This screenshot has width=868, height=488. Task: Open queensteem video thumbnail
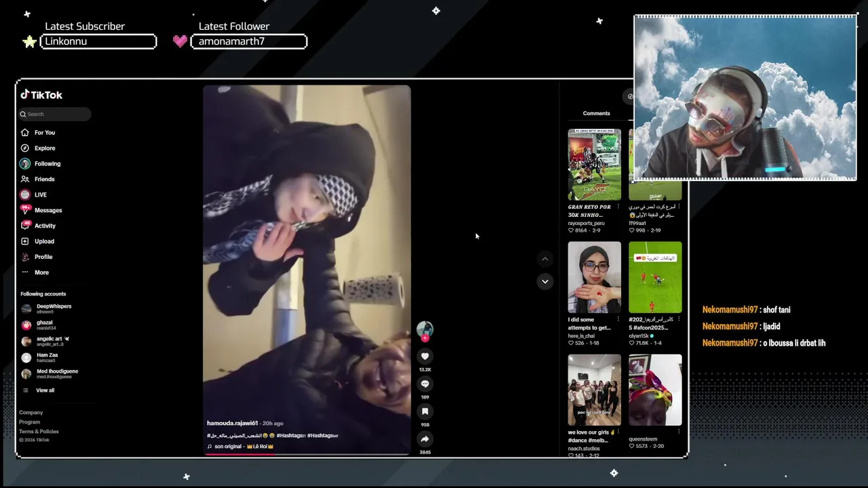655,390
